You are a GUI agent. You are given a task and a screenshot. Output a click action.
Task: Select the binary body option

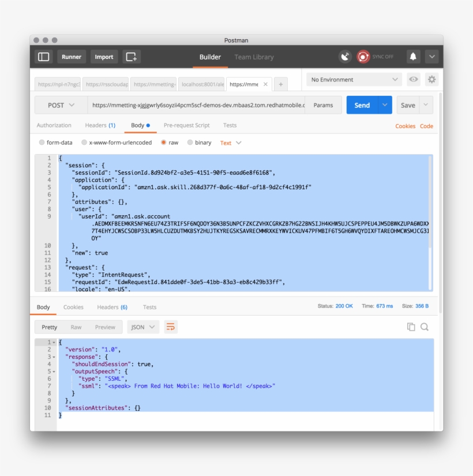(190, 143)
